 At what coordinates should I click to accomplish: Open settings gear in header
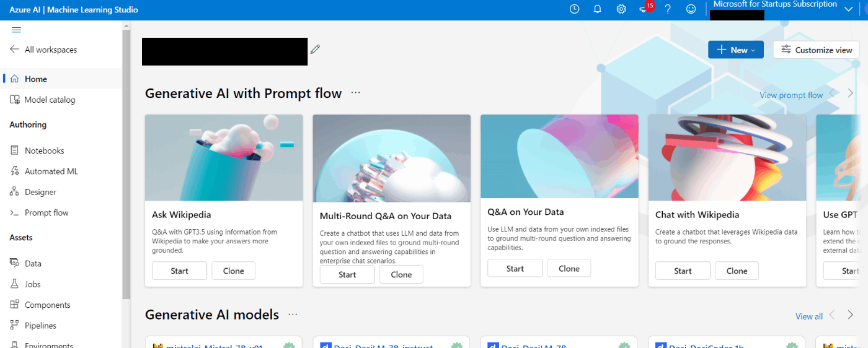point(621,9)
